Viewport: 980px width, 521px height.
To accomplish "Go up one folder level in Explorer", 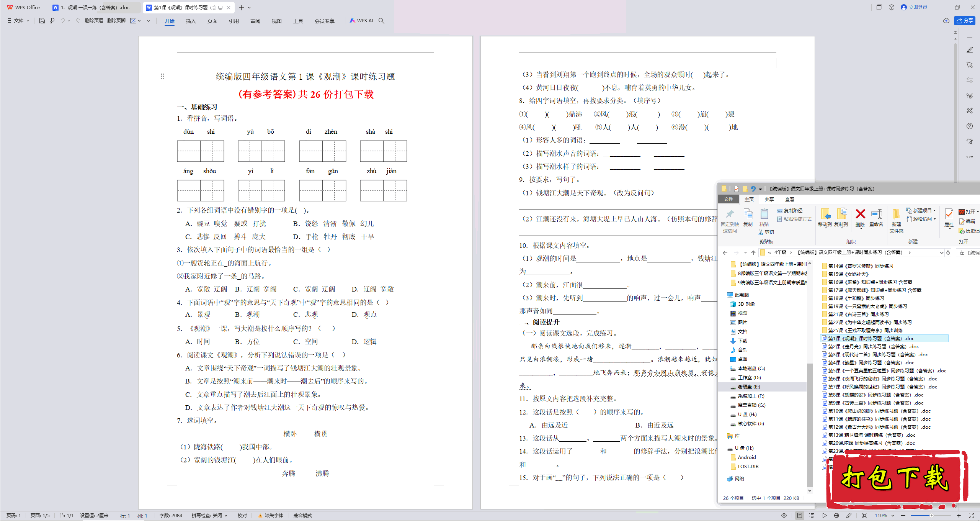I will pyautogui.click(x=753, y=252).
